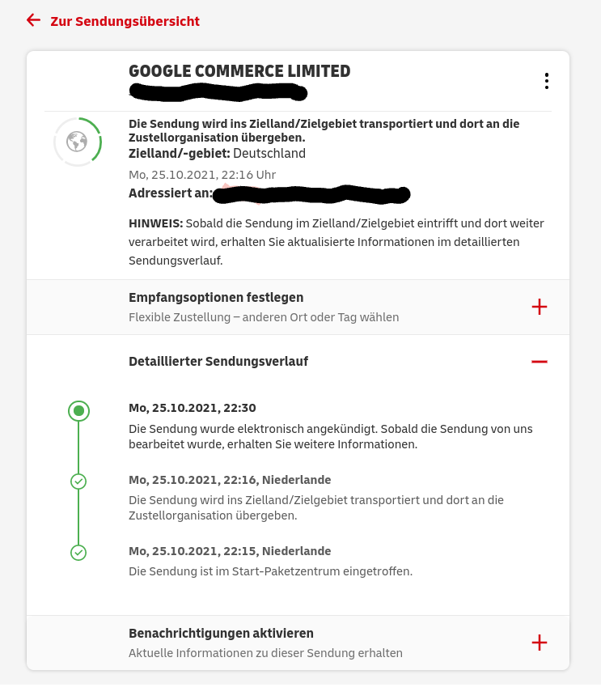Expand Benachrichtigungen aktivieren with plus icon
Viewport: 601px width, 700px height.
pyautogui.click(x=540, y=643)
